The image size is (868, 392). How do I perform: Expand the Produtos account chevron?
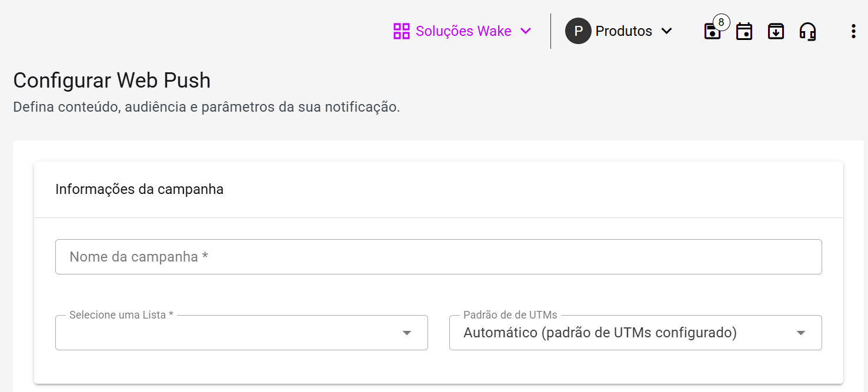[666, 31]
